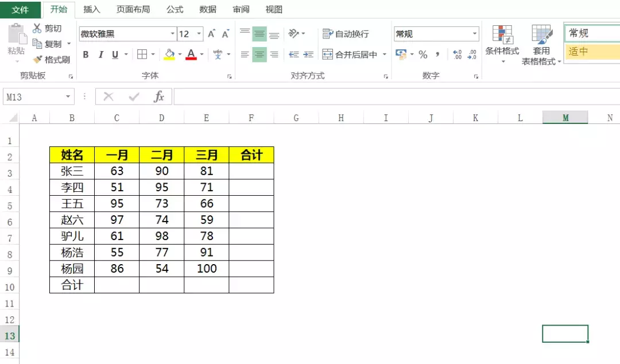Open the File (文件) tab
620x364 pixels.
point(20,10)
